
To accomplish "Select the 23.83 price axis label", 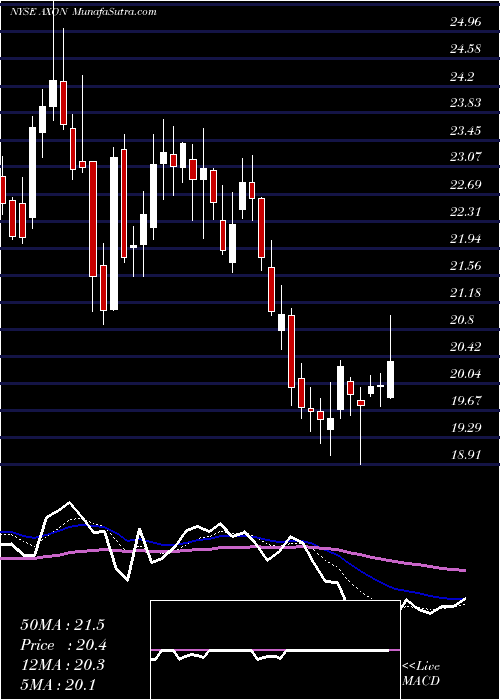I will tap(465, 103).
